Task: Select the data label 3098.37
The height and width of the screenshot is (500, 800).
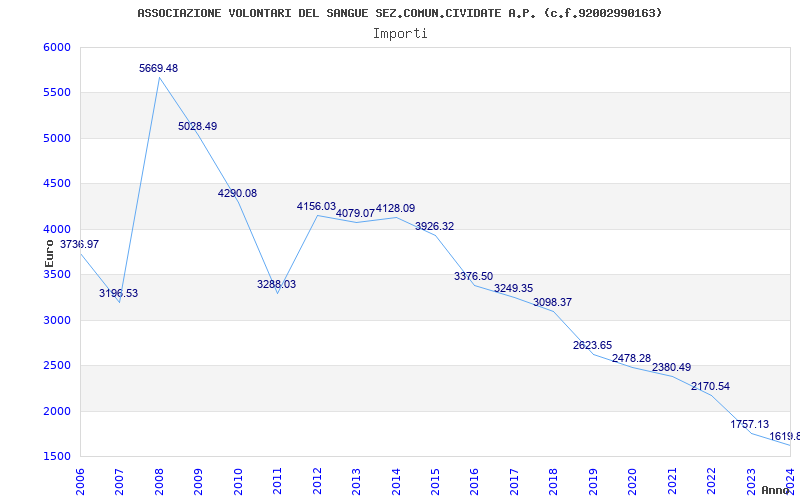Action: click(553, 303)
